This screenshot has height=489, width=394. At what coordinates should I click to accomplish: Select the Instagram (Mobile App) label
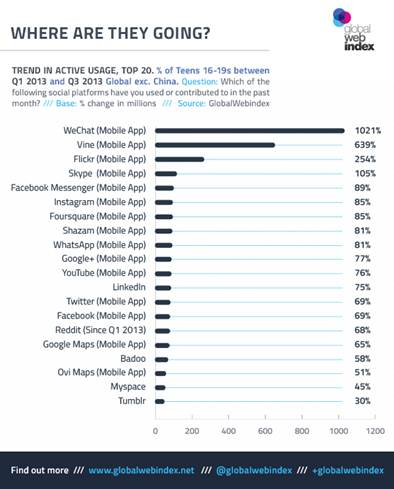[x=100, y=202]
